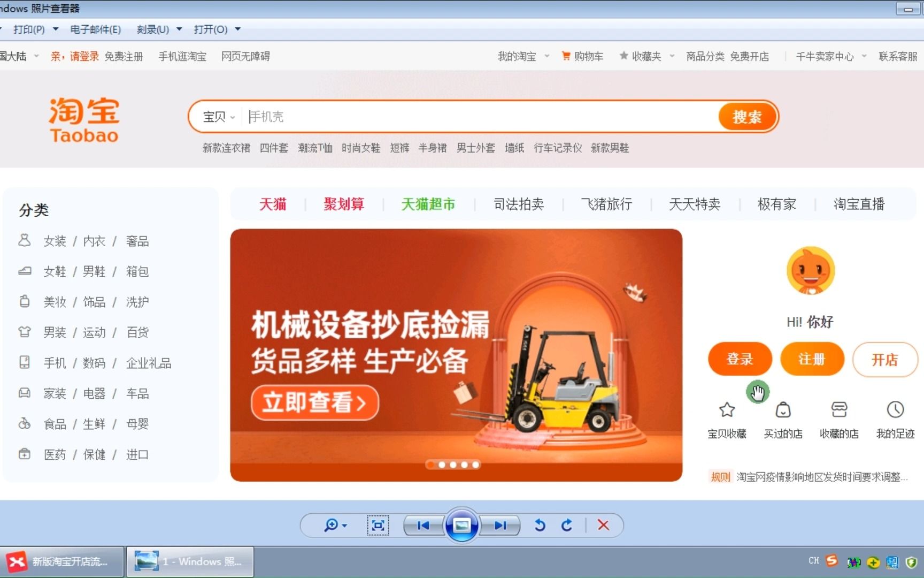
Task: Open 收藏的店 shop icon
Action: coord(840,410)
